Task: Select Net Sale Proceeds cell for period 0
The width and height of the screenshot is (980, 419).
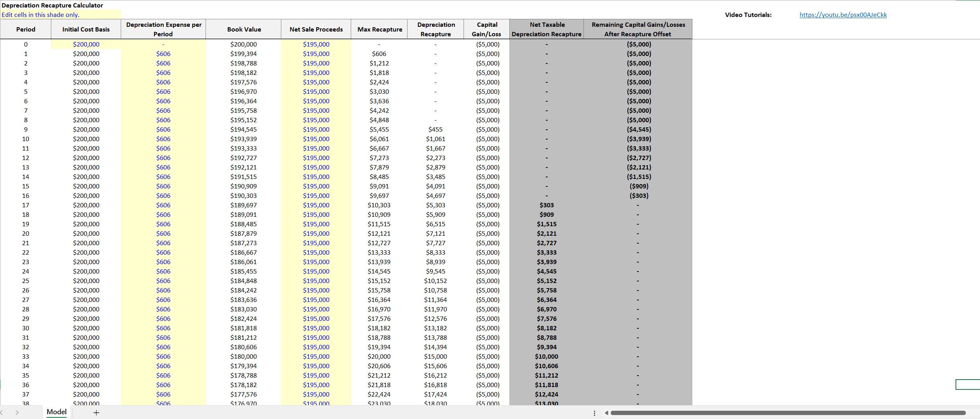Action: [316, 44]
